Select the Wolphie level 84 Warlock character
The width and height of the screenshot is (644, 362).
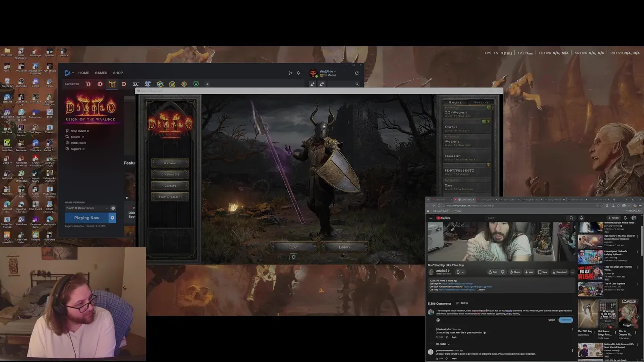click(468, 141)
